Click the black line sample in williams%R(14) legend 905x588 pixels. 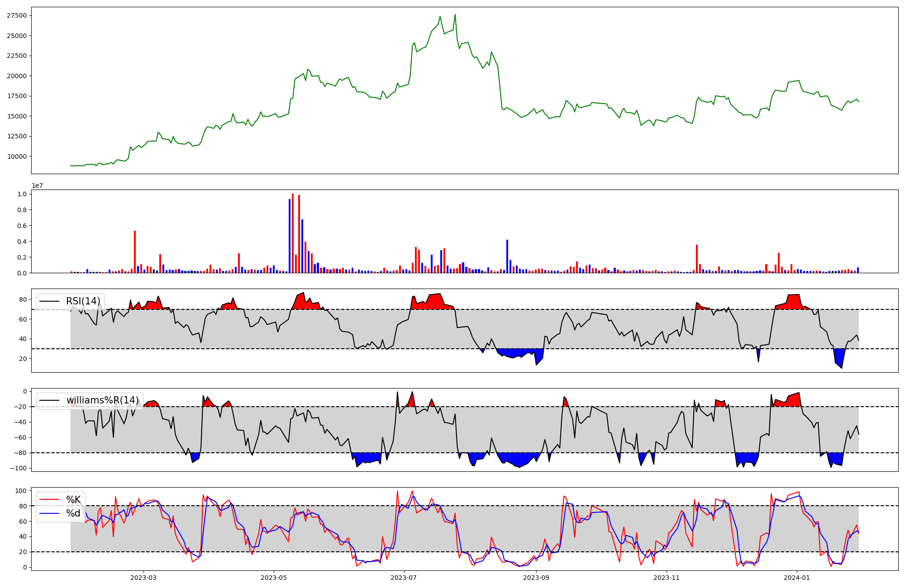click(50, 401)
